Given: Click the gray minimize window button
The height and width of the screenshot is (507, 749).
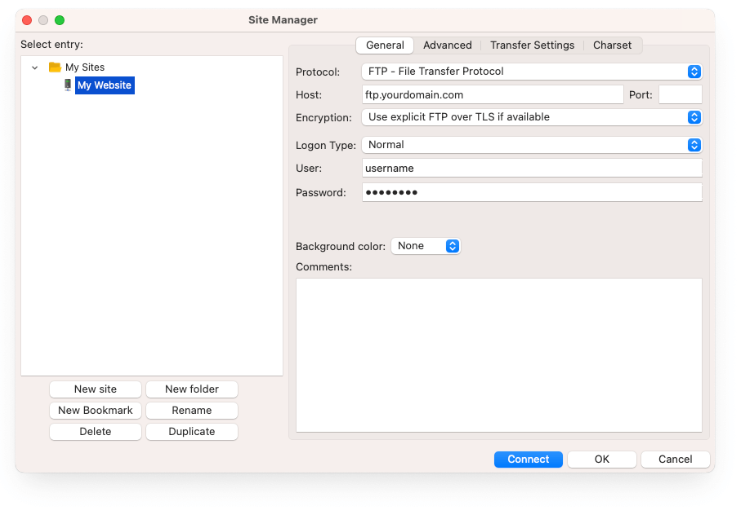Looking at the screenshot, I should pos(43,20).
